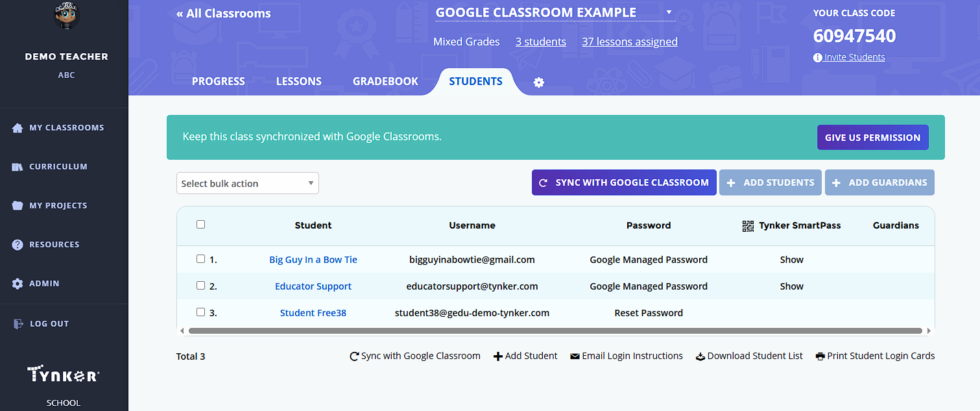Click the envelope Email Login Instructions icon
Viewport: 980px width, 411px height.
coord(575,356)
